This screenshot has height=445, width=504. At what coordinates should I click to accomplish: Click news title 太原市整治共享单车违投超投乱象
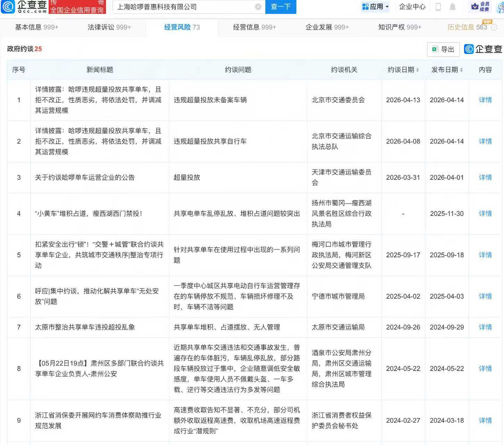coord(85,327)
